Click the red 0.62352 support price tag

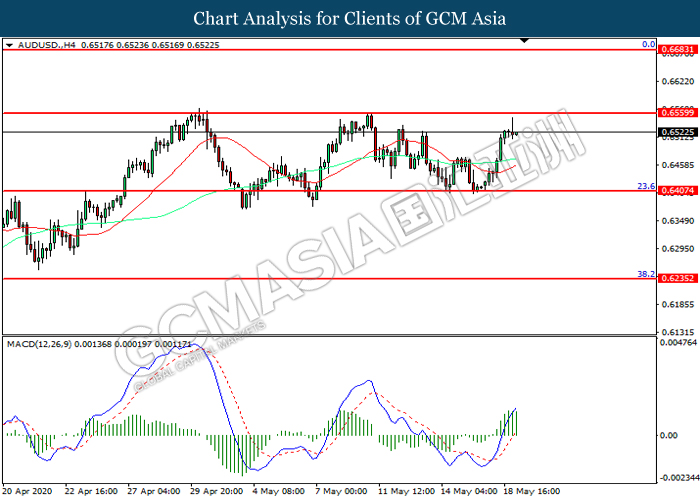point(676,279)
